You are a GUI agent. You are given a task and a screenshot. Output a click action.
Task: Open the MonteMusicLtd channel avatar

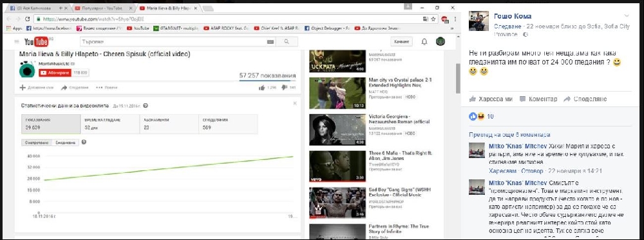coord(27,70)
